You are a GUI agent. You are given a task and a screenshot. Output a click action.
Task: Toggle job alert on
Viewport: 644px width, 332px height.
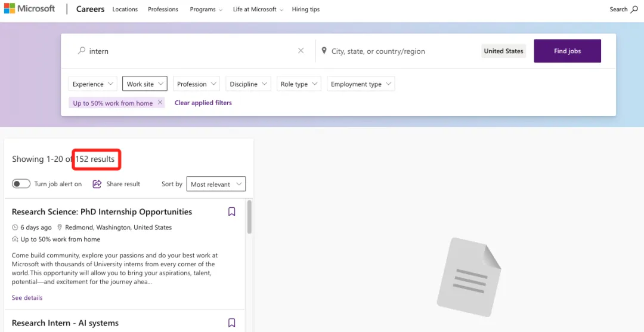click(21, 184)
